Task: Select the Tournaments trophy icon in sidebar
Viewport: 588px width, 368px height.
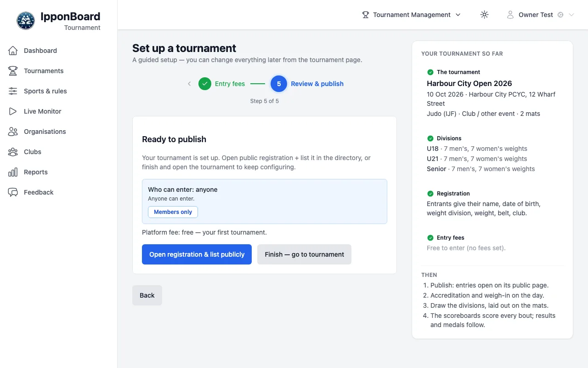Action: [13, 71]
